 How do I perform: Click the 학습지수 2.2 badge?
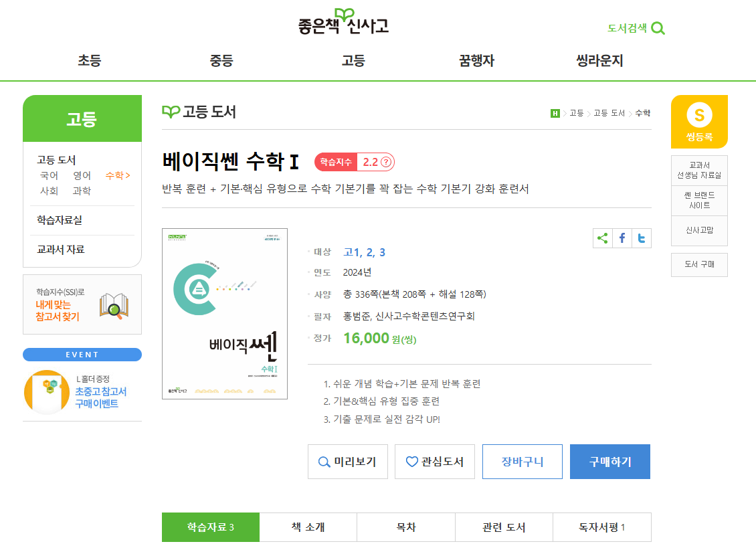click(355, 162)
